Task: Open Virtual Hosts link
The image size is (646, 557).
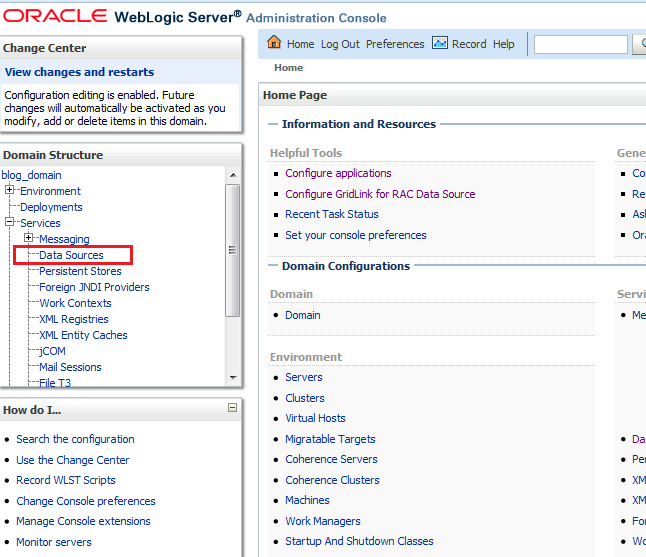Action: (x=316, y=418)
